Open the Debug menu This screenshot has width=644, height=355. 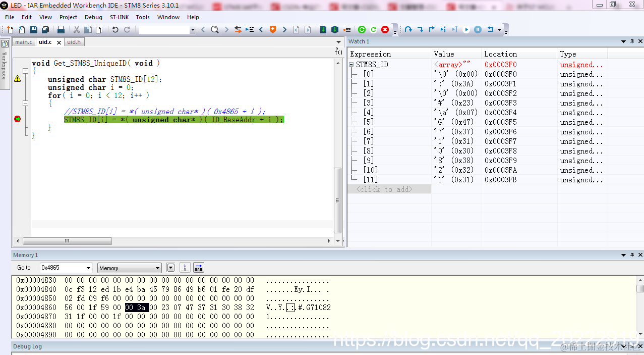pos(93,17)
